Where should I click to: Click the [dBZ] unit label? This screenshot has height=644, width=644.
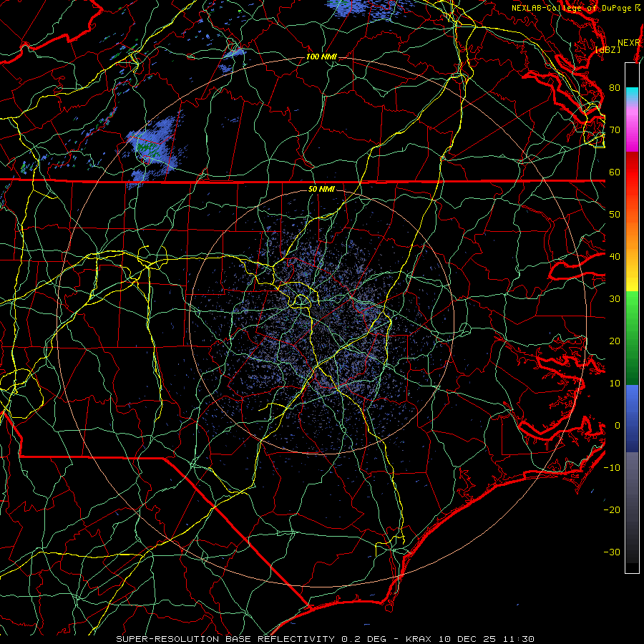[608, 49]
